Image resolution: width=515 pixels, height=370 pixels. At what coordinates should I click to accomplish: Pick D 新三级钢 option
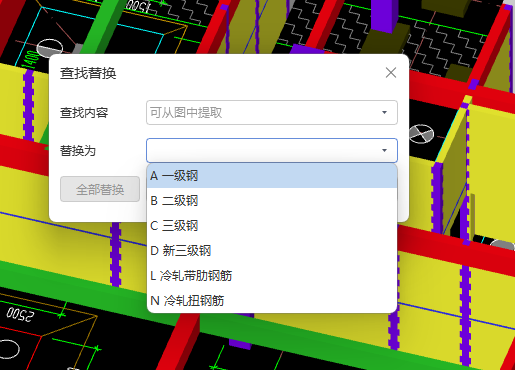272,251
